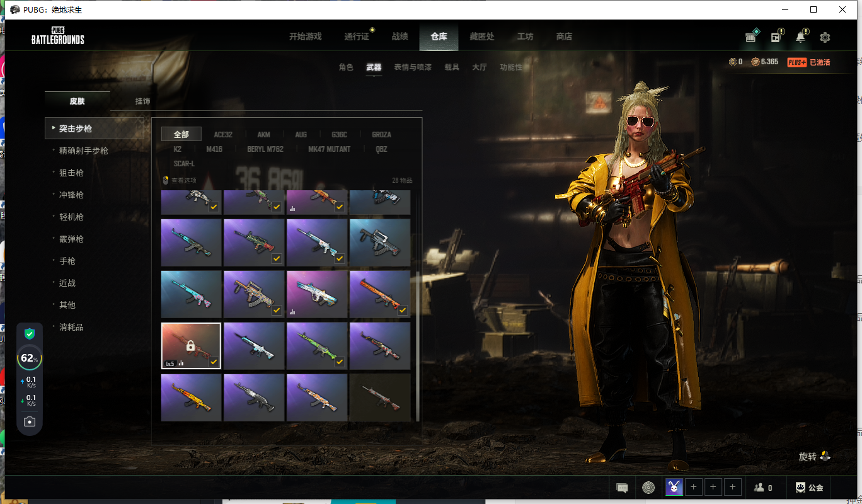Add teammate in the slot beside the rabbit avatar

pos(694,487)
